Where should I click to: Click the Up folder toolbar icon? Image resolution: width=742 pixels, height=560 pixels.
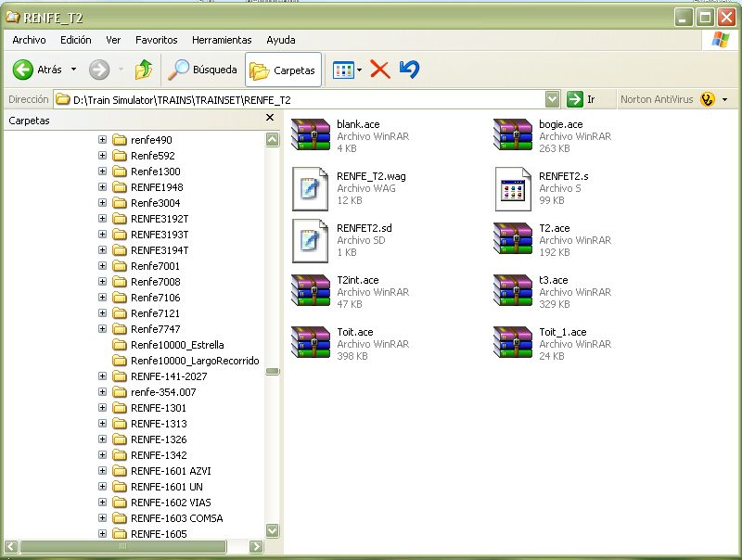click(143, 70)
